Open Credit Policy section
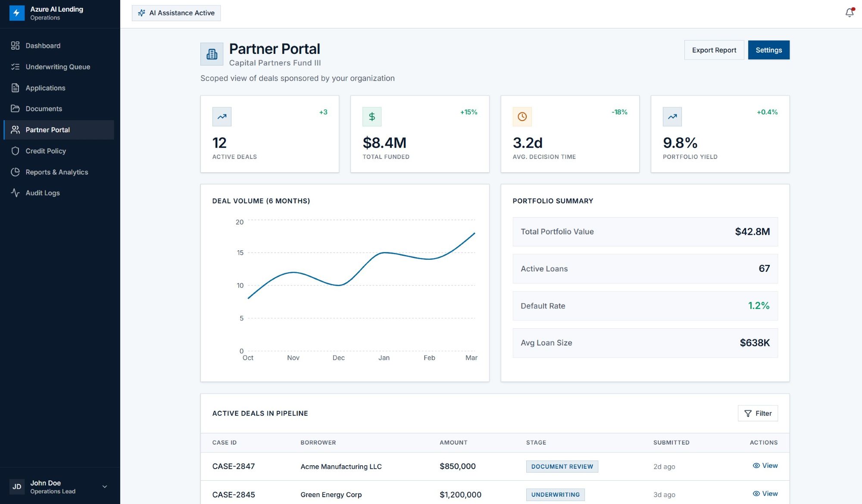This screenshot has width=862, height=504. (x=59, y=151)
